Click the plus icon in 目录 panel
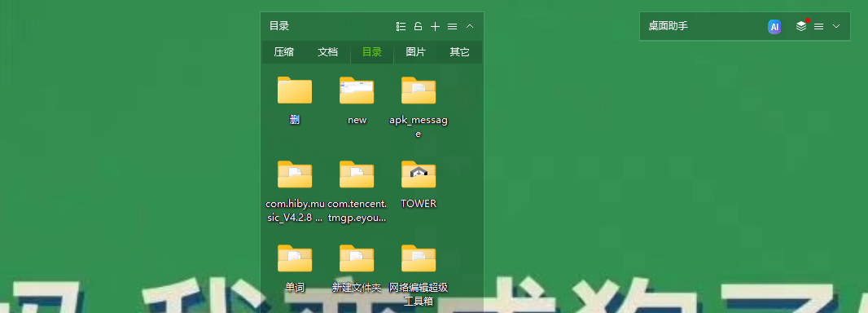 click(x=435, y=26)
